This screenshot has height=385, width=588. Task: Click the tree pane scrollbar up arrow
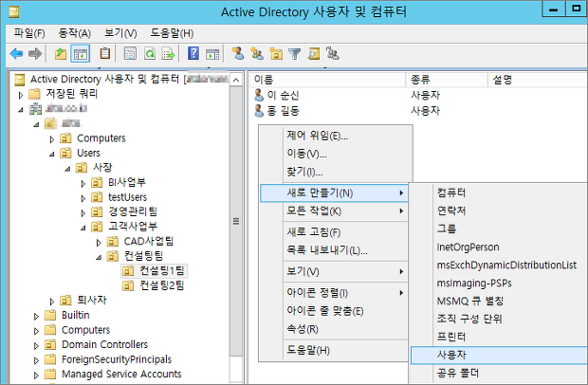(236, 80)
